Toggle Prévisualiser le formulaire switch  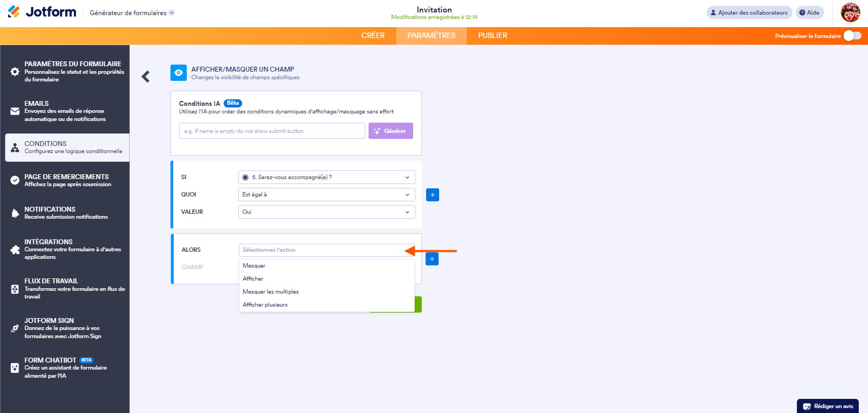pos(852,36)
